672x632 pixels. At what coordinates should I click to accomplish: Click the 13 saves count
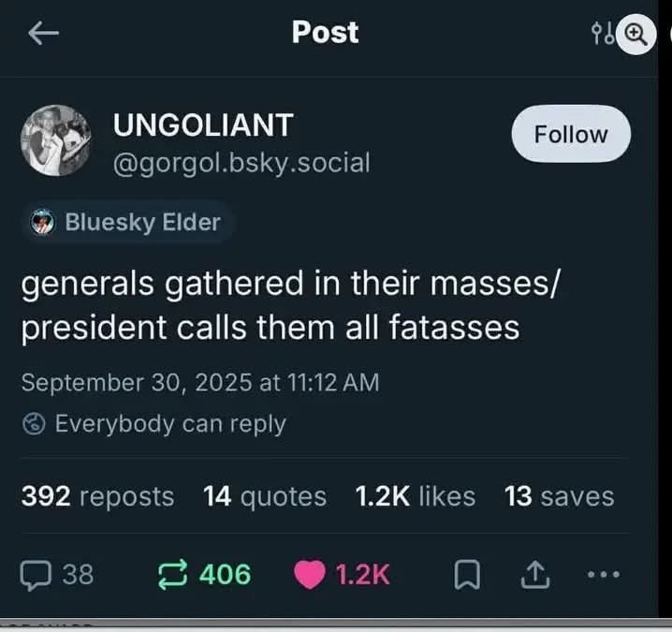click(x=559, y=496)
